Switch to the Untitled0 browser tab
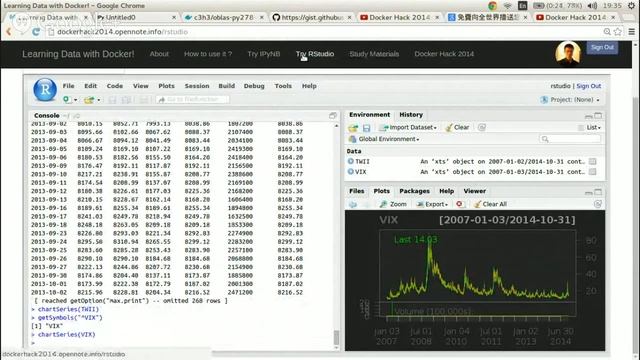This screenshot has height=360, width=640. pyautogui.click(x=136, y=17)
